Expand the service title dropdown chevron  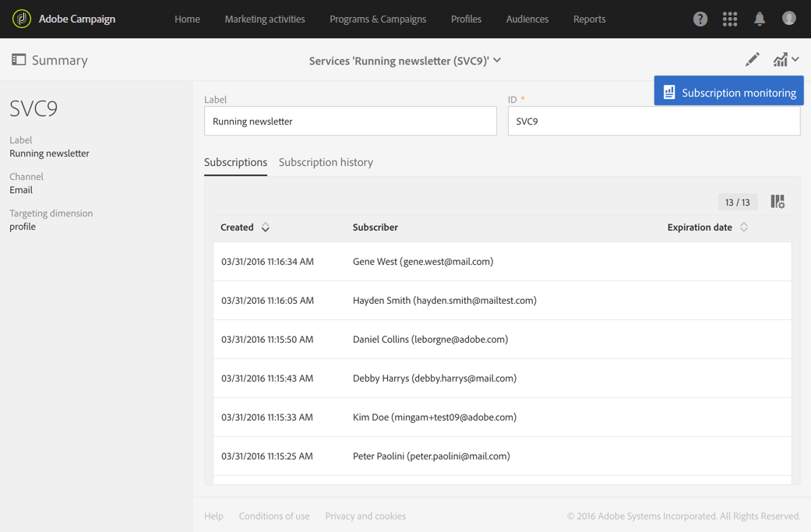[x=497, y=60]
